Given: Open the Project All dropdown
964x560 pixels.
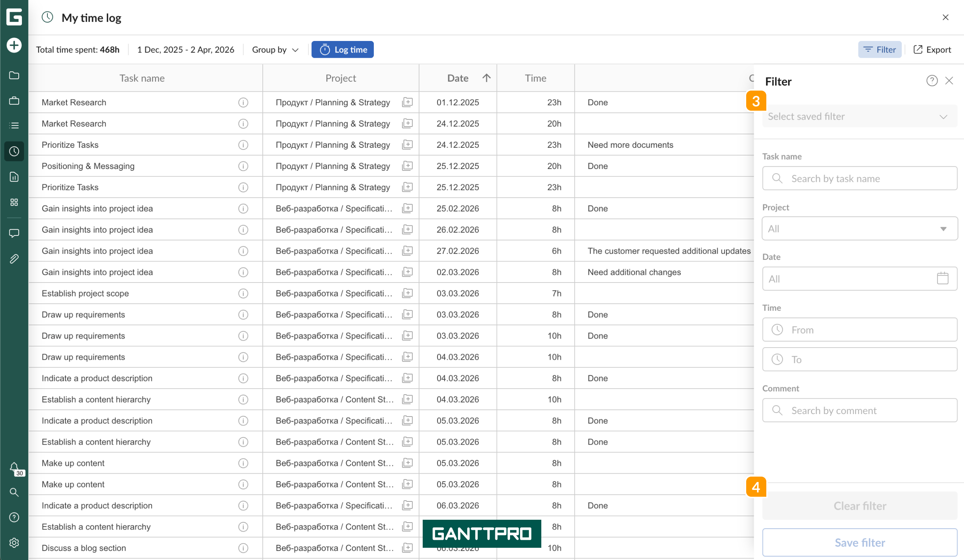Looking at the screenshot, I should 860,229.
